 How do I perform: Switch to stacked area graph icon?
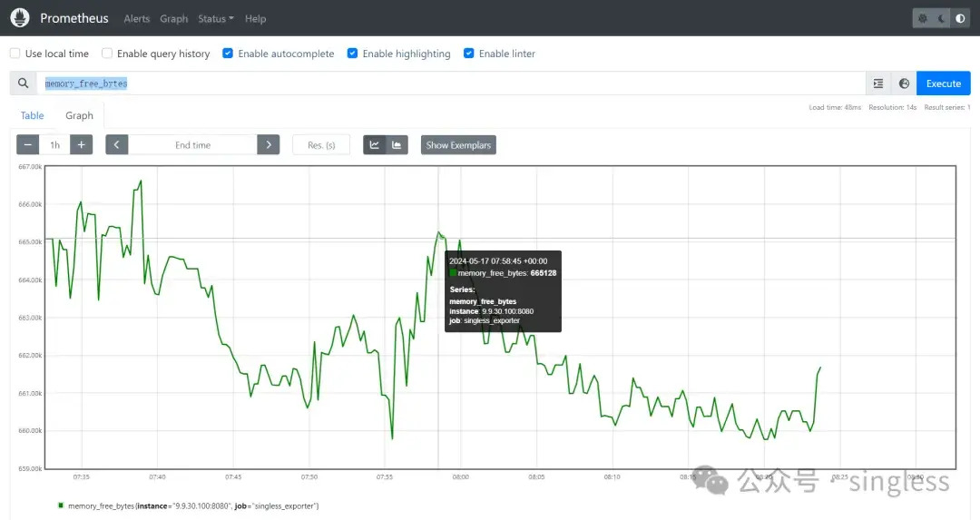(x=397, y=145)
